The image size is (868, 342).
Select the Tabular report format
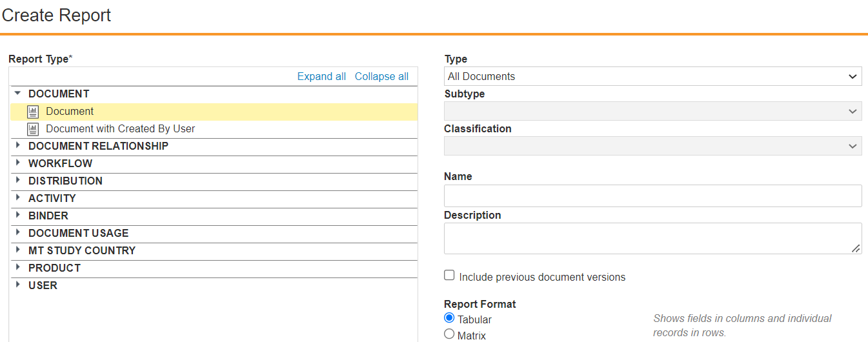[x=450, y=317]
